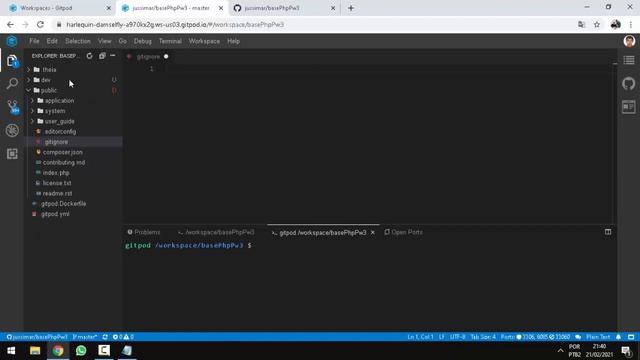Open the Terminal menu
This screenshot has width=640, height=360.
(170, 41)
